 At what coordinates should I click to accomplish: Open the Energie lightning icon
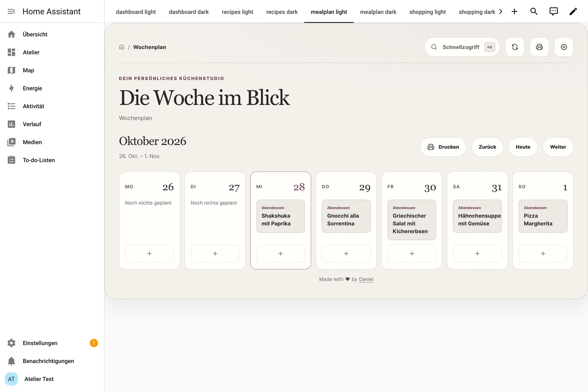(x=11, y=88)
